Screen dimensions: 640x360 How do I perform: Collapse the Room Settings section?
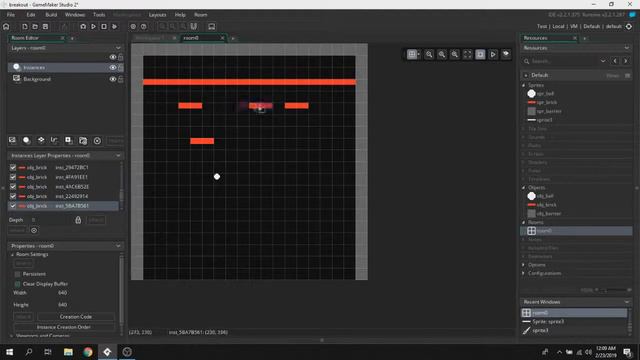tap(12, 254)
